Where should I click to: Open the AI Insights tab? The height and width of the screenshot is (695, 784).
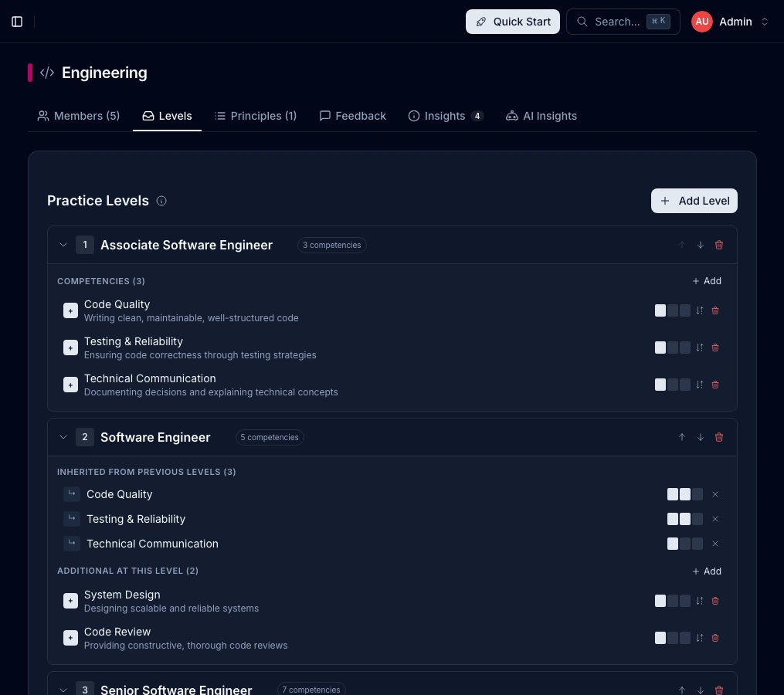(541, 116)
